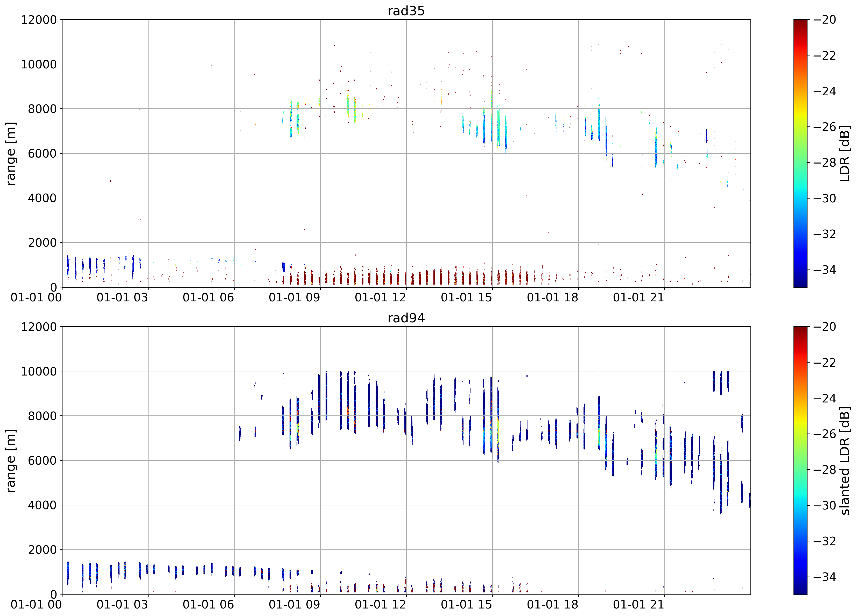This screenshot has height=616, width=857.
Task: Click "01-01 18" on the rad35 time axis
Action: tap(552, 298)
